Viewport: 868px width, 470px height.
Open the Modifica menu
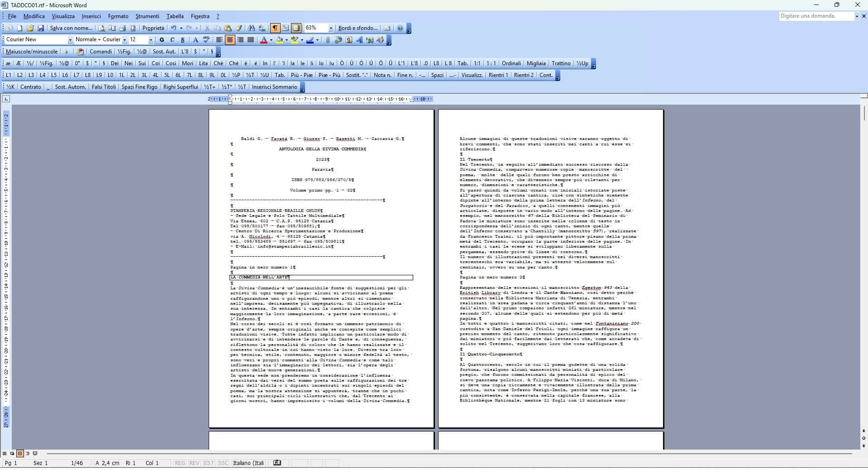pos(34,16)
